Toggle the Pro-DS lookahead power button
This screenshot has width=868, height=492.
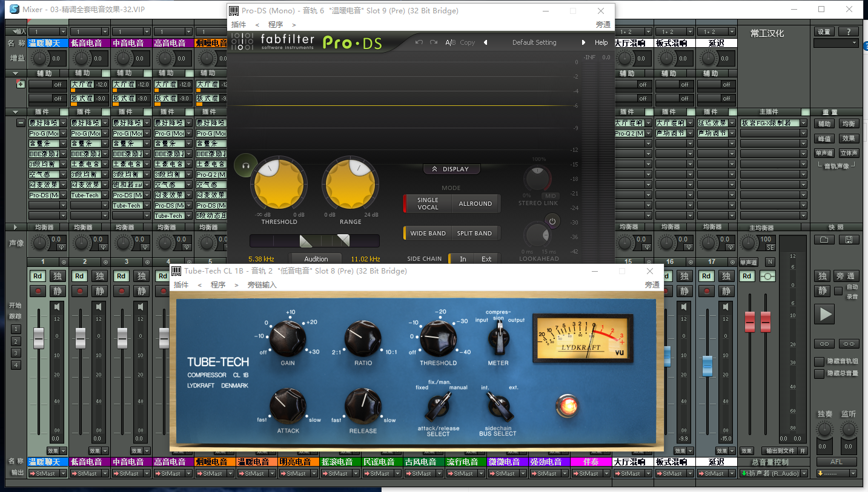click(x=552, y=221)
